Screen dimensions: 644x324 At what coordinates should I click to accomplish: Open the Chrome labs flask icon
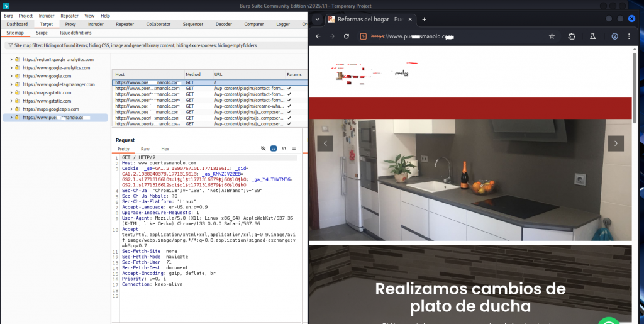click(592, 36)
